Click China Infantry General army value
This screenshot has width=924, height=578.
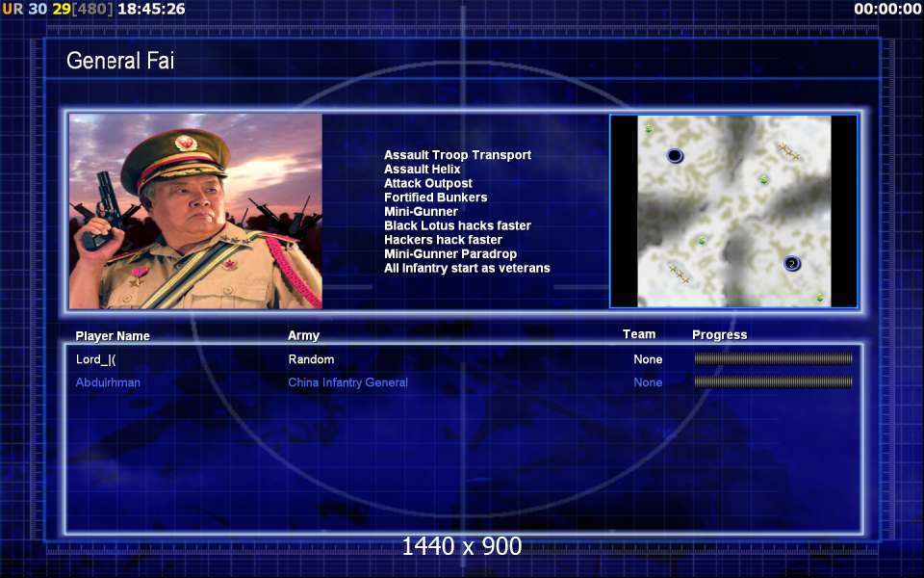pyautogui.click(x=347, y=382)
